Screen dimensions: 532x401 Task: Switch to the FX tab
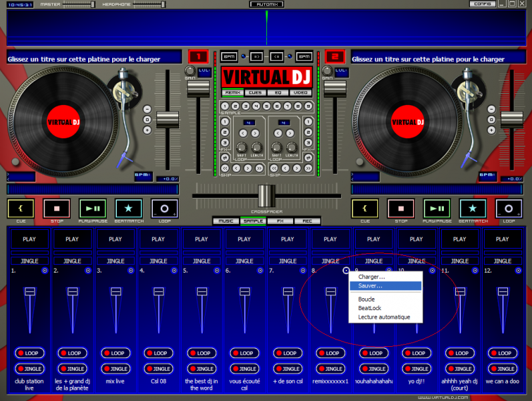(280, 221)
